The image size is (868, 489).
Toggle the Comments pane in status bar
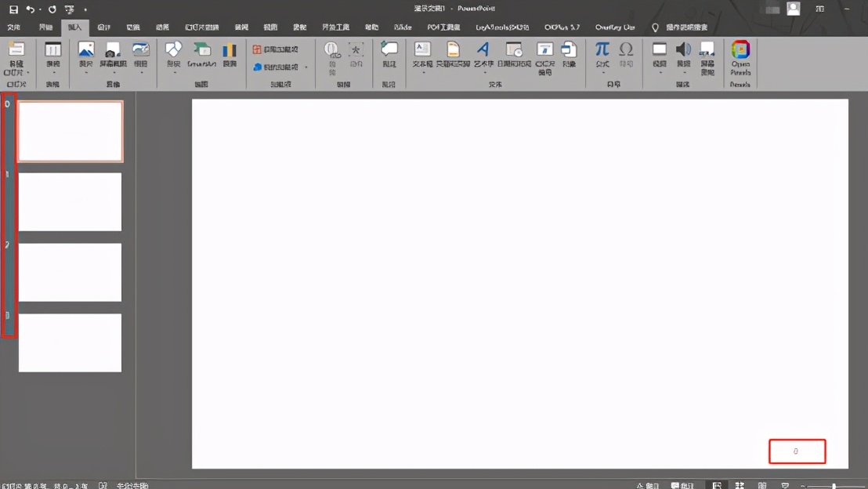[682, 485]
